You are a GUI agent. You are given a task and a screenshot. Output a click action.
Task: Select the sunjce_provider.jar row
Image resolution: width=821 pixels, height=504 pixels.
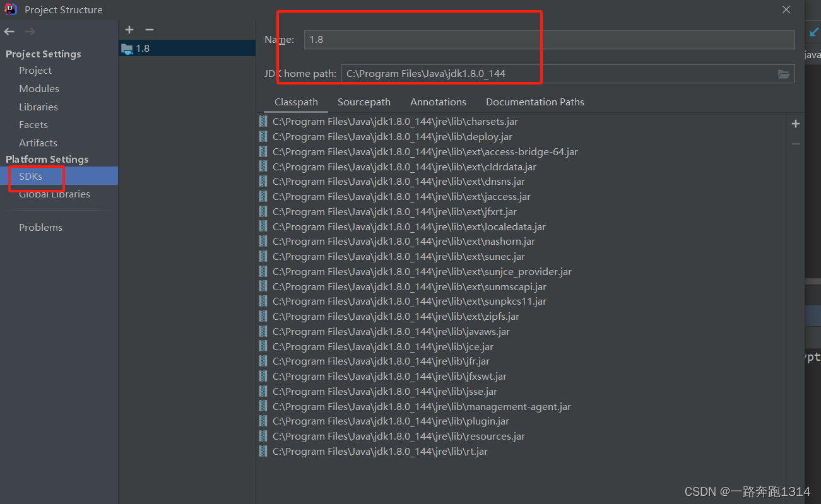coord(521,271)
